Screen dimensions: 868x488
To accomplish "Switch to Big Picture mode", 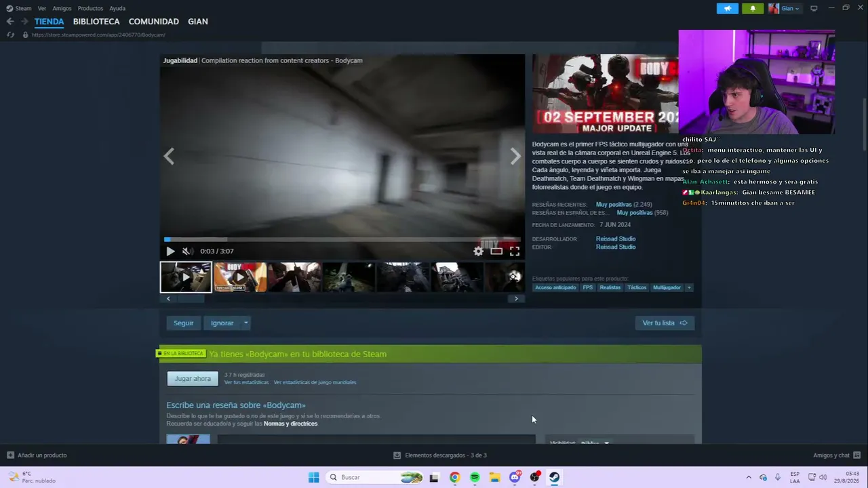I will click(814, 8).
